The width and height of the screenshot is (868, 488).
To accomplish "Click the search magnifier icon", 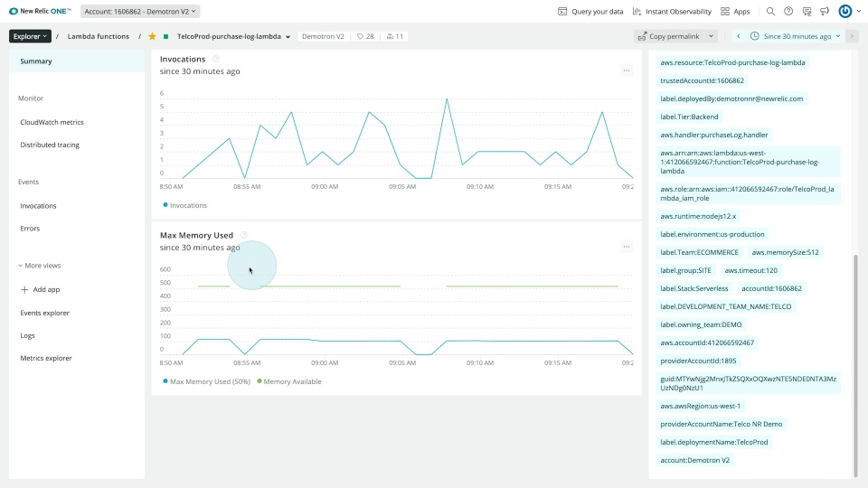I will [x=770, y=11].
